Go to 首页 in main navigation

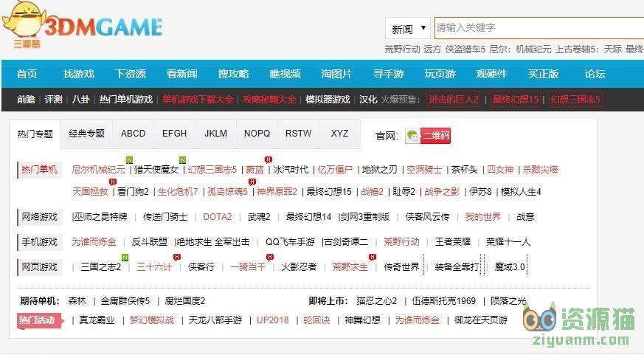pyautogui.click(x=27, y=74)
